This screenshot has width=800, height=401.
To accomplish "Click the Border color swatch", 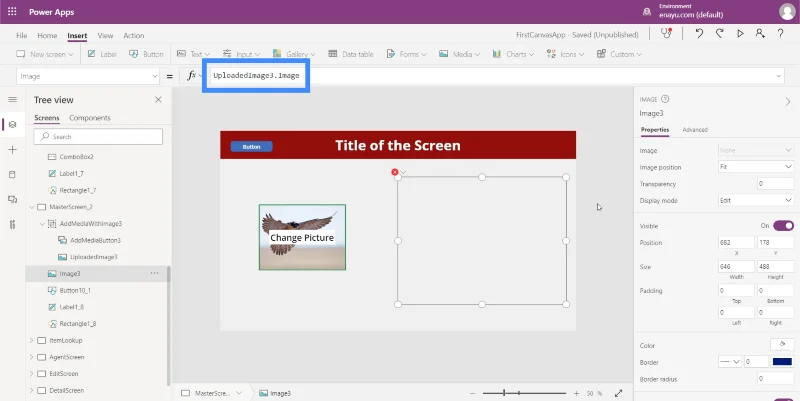I will click(782, 362).
